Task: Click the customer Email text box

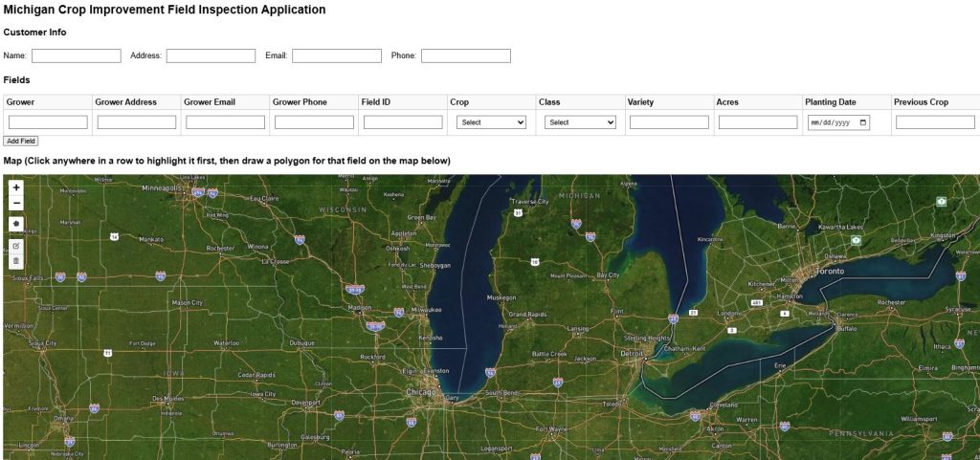Action: (336, 56)
